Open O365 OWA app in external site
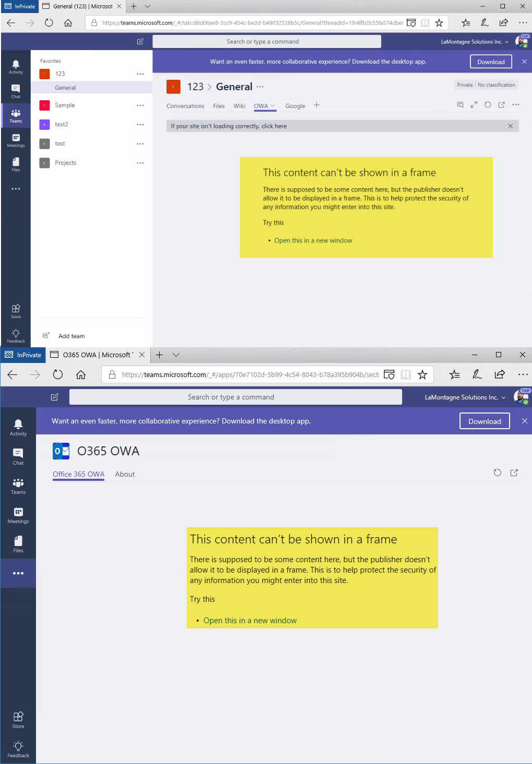Screen dimensions: 532x764 coord(514,472)
